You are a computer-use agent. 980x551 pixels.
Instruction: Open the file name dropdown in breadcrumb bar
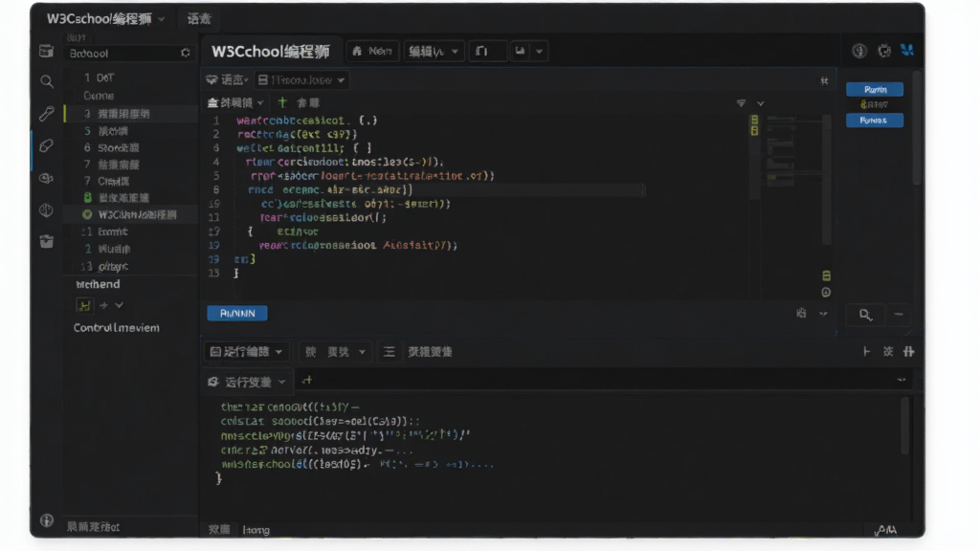[x=302, y=80]
